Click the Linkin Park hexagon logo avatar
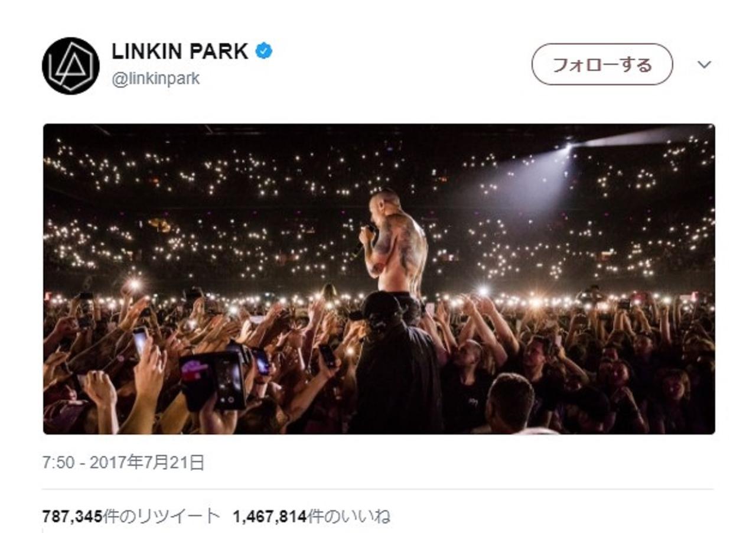This screenshot has width=756, height=533. [70, 66]
